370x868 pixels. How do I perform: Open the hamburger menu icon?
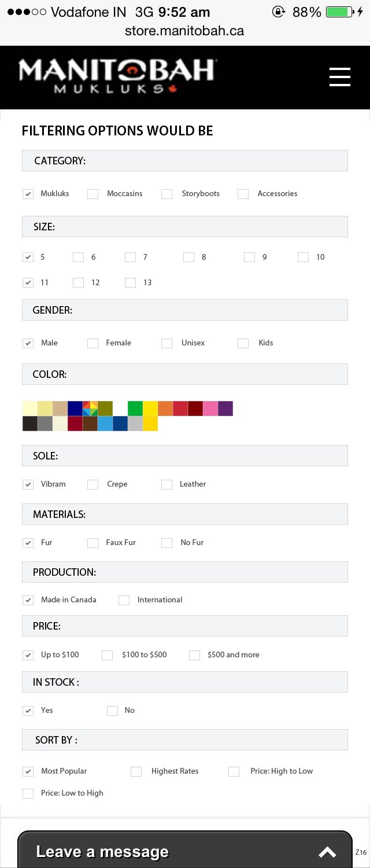(340, 77)
